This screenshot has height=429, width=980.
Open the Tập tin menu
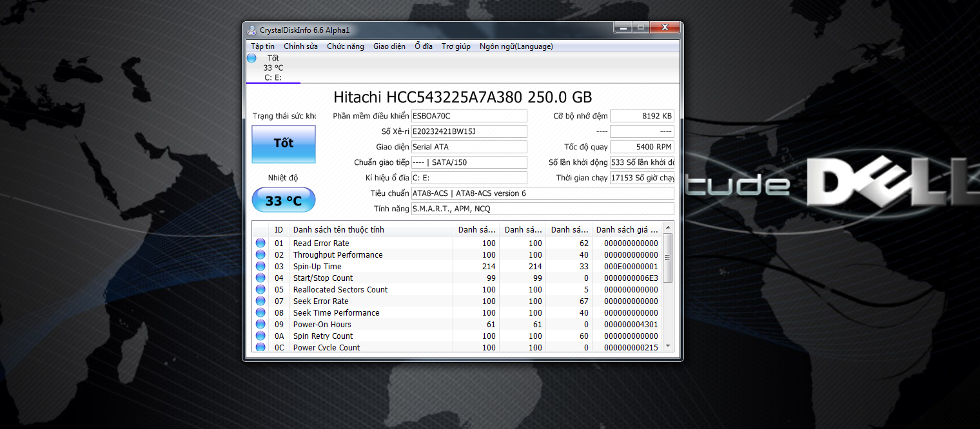[x=262, y=46]
